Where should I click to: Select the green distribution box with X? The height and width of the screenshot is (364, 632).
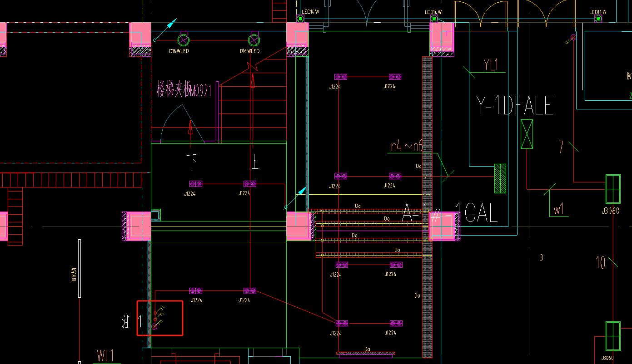[527, 134]
